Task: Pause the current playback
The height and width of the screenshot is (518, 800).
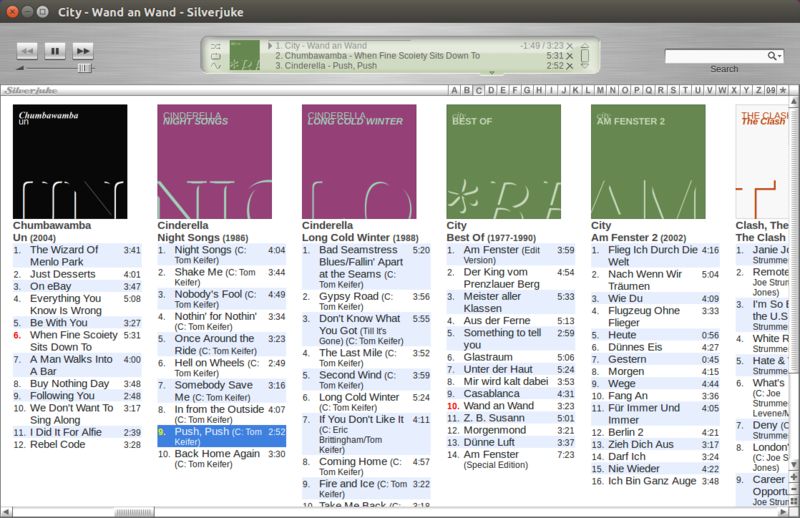Action: pos(55,51)
